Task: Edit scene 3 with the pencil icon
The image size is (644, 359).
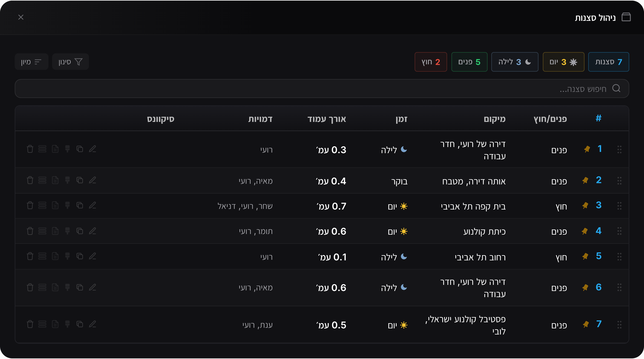Action: point(92,206)
